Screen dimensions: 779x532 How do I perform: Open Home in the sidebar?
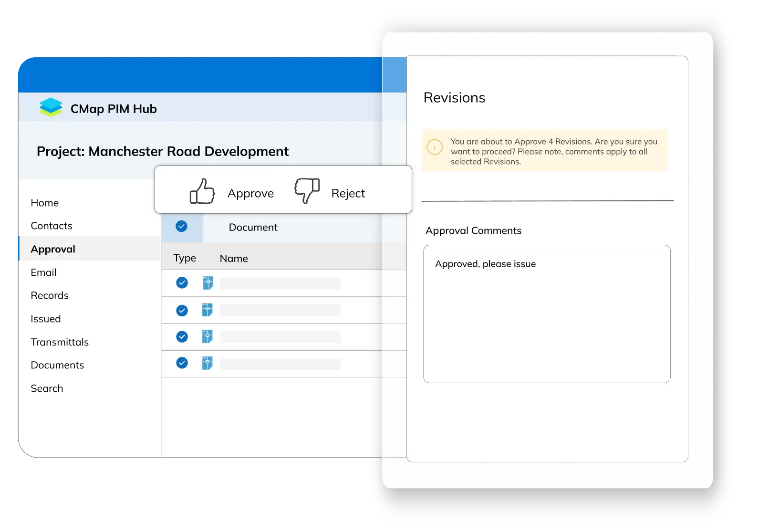click(x=45, y=203)
